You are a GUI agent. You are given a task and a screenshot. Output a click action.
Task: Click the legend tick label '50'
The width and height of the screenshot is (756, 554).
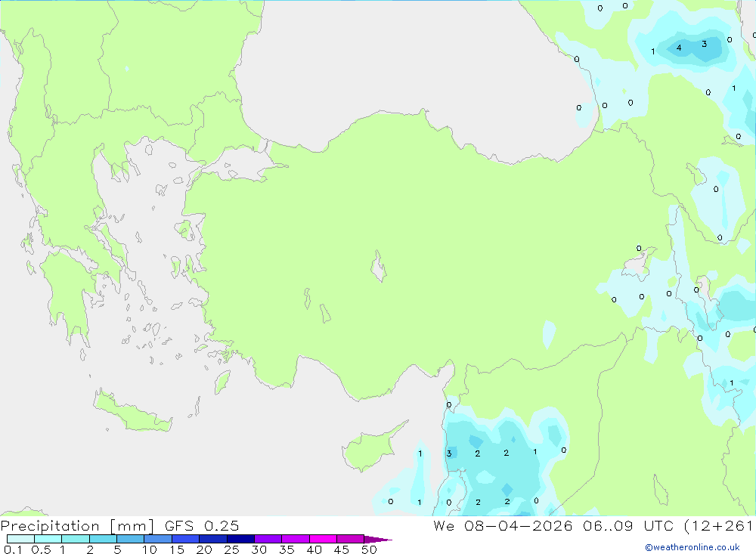click(x=369, y=549)
